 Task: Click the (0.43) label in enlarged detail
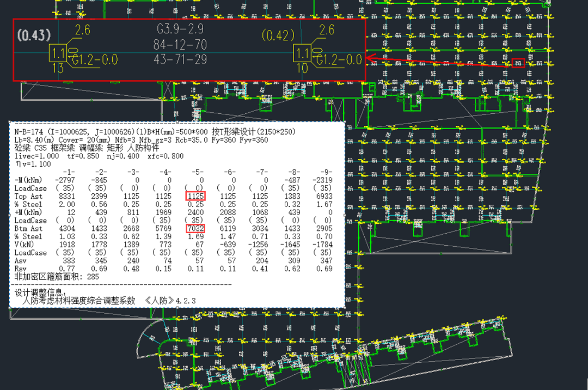point(34,35)
